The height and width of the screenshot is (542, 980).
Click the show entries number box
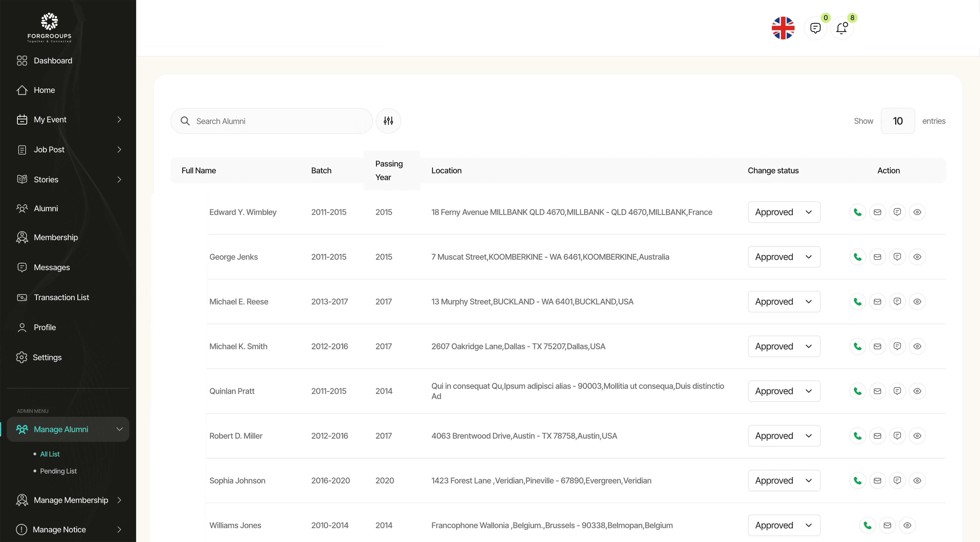[898, 121]
